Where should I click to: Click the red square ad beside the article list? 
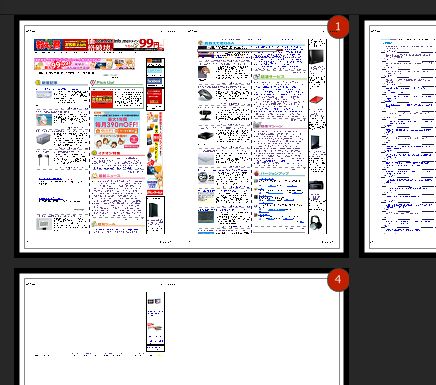click(102, 99)
